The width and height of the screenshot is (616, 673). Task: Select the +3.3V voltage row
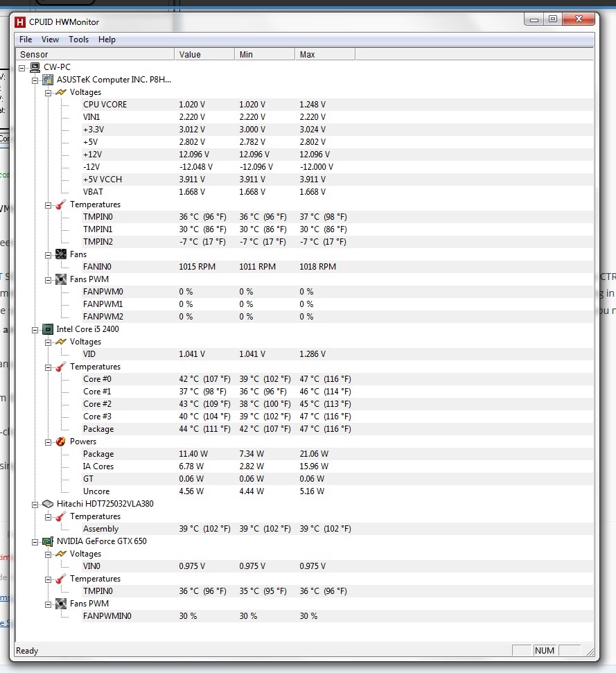(337, 130)
